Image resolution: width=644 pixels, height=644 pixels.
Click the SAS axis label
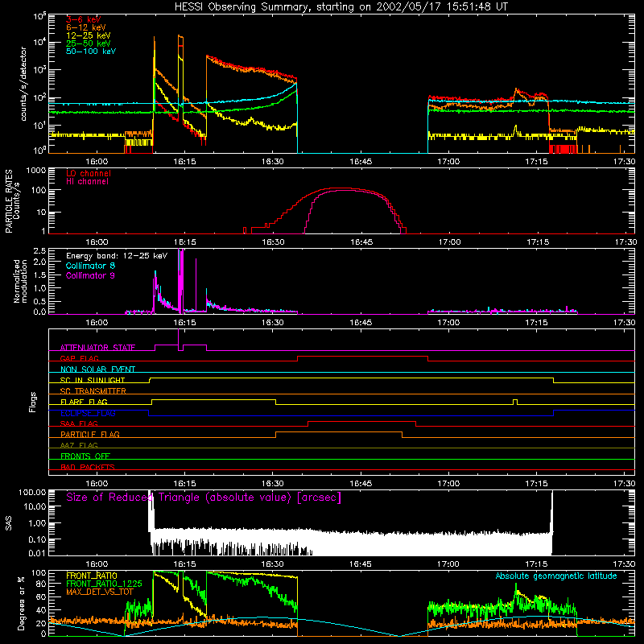coord(9,523)
